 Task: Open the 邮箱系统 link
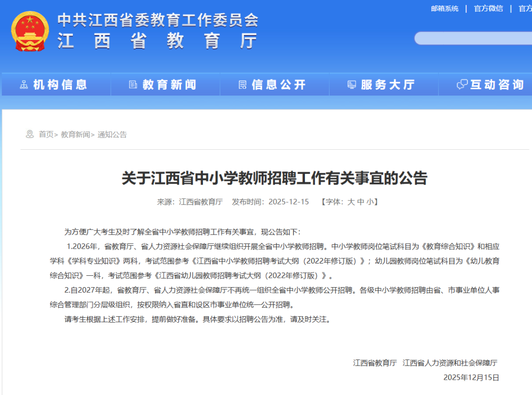(444, 8)
